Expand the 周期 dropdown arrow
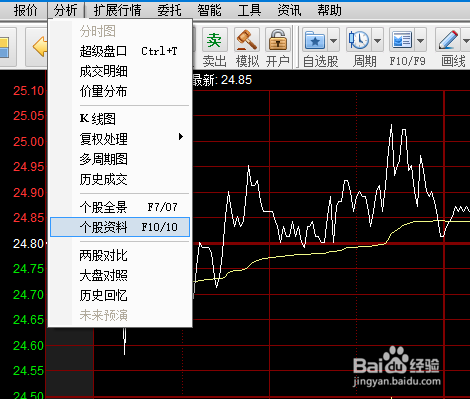The height and width of the screenshot is (399, 470). click(x=377, y=40)
